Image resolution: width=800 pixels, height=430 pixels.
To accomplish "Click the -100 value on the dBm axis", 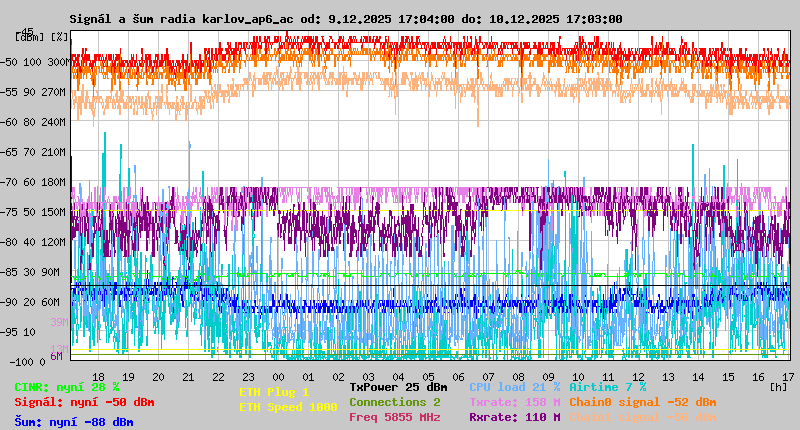I will pyautogui.click(x=26, y=361).
